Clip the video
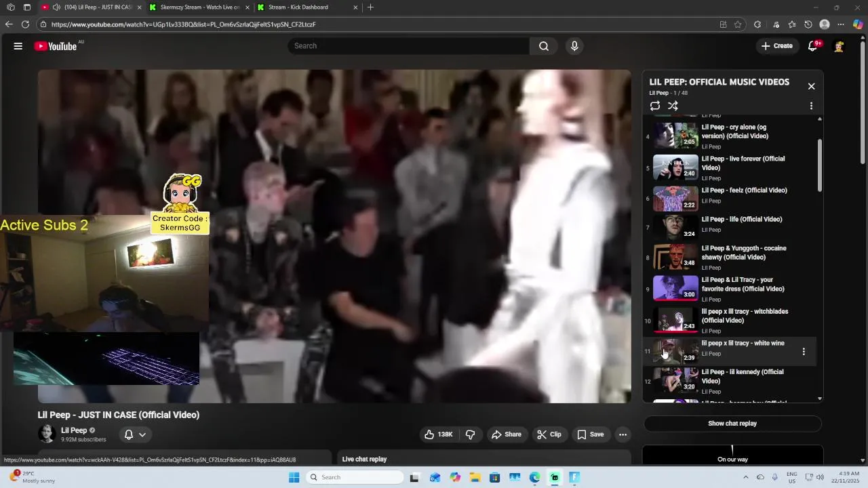The height and width of the screenshot is (488, 868). point(549,434)
